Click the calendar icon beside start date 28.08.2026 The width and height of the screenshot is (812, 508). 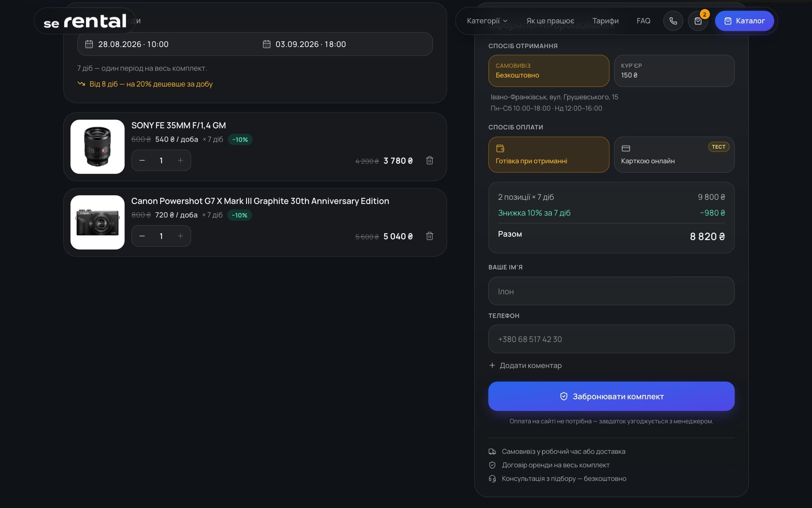(89, 44)
